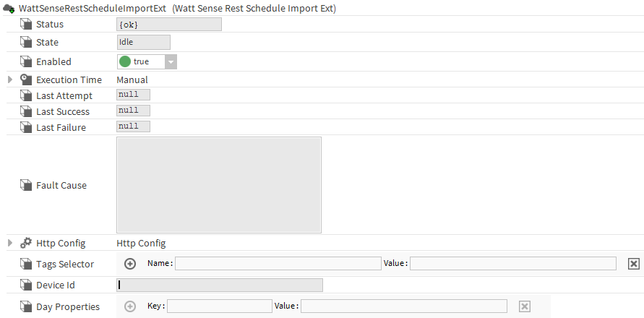Click the Http Config gears icon
Screen dimensions: 644x318
(x=26, y=243)
